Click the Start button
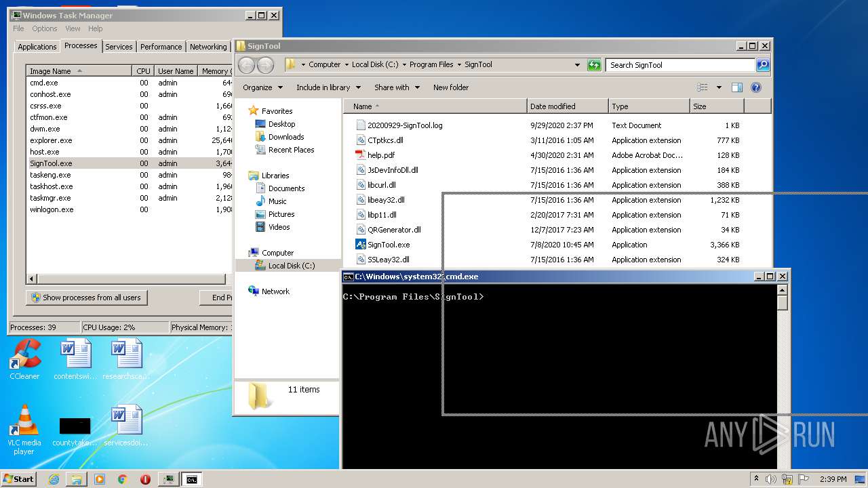868x488 pixels. pyautogui.click(x=19, y=479)
